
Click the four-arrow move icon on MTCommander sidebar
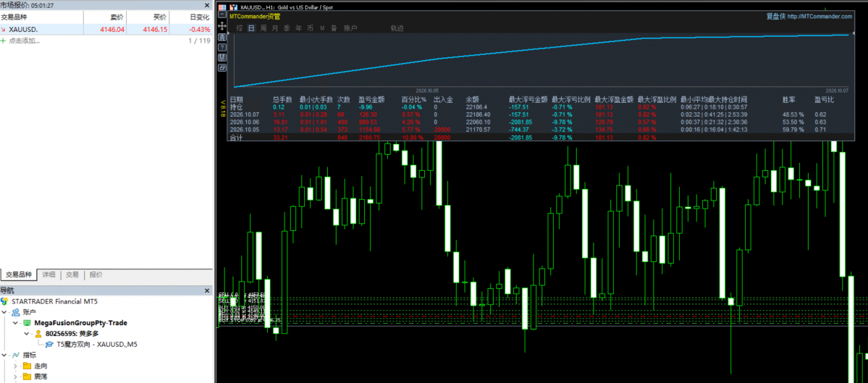pyautogui.click(x=222, y=26)
